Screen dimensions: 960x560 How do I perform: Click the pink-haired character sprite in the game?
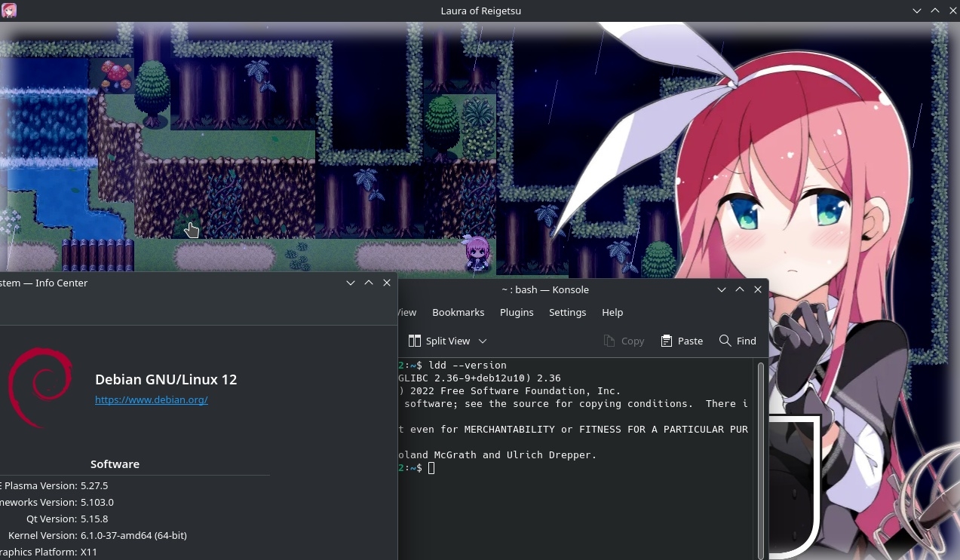click(477, 253)
